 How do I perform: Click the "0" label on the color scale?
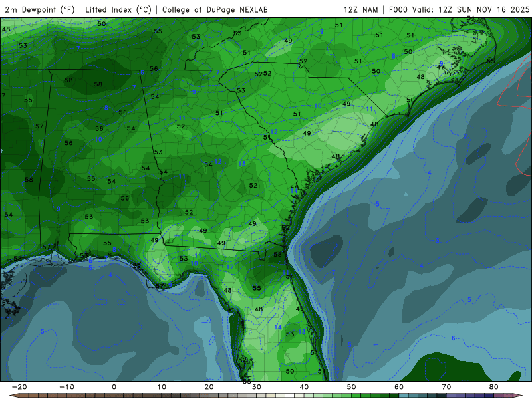tap(114, 387)
